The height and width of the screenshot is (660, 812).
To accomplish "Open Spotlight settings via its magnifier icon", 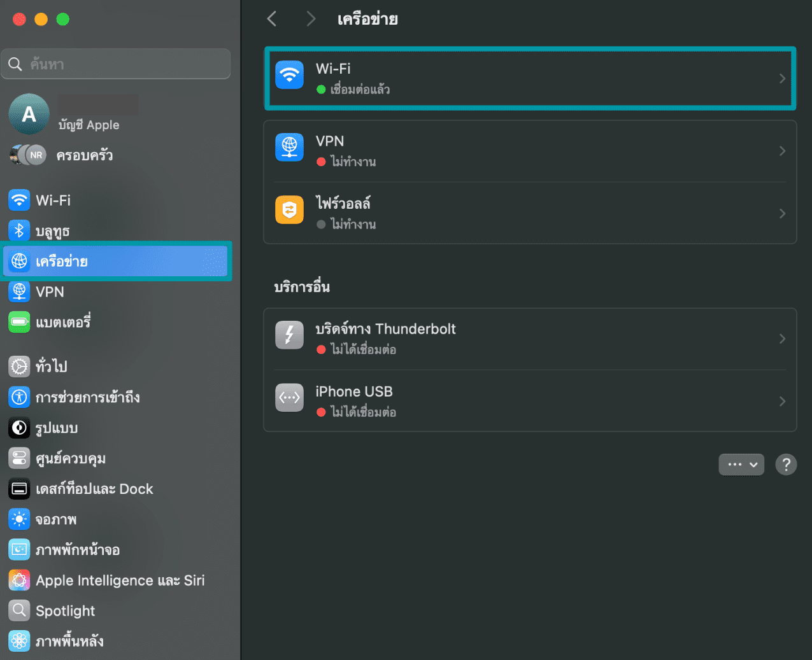I will pyautogui.click(x=19, y=610).
